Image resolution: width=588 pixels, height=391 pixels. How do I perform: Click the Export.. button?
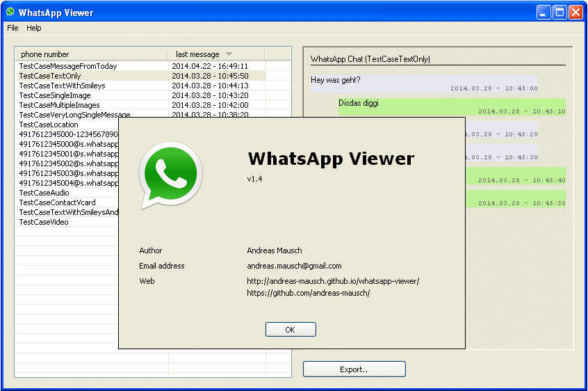click(x=354, y=369)
